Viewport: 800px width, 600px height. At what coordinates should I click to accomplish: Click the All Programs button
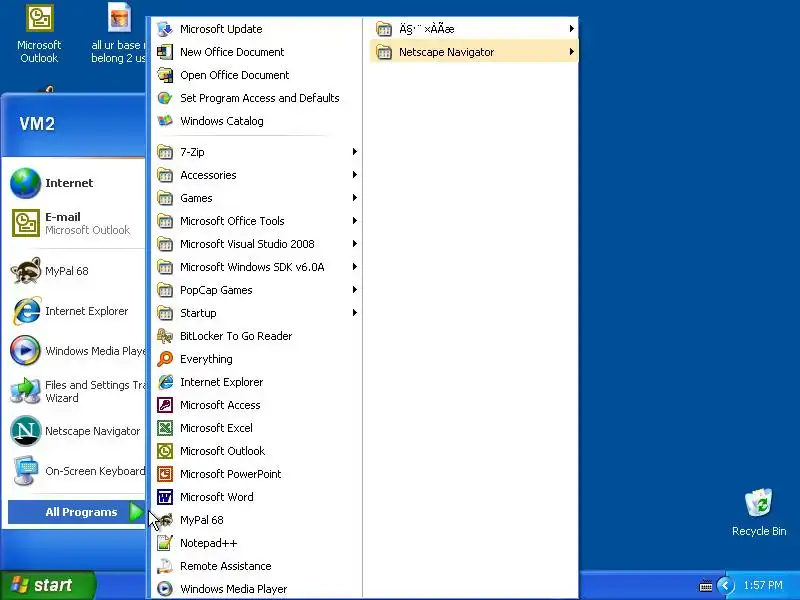tap(77, 512)
